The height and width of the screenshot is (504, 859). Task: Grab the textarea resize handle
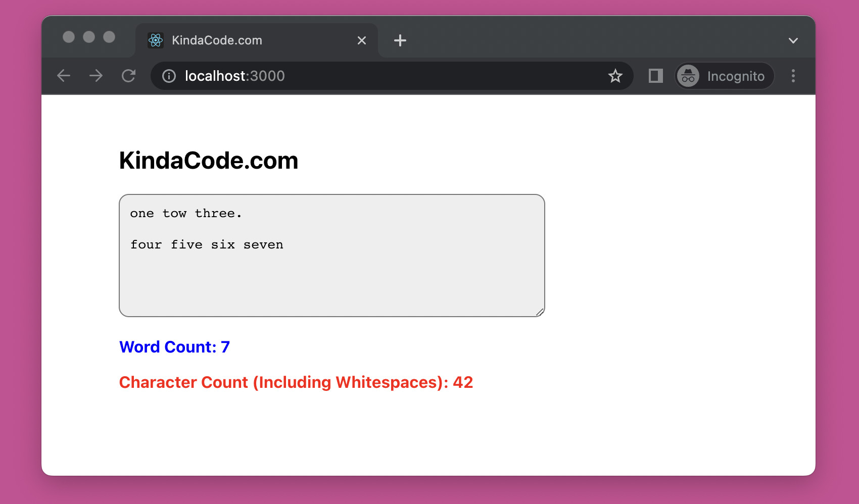pos(540,312)
